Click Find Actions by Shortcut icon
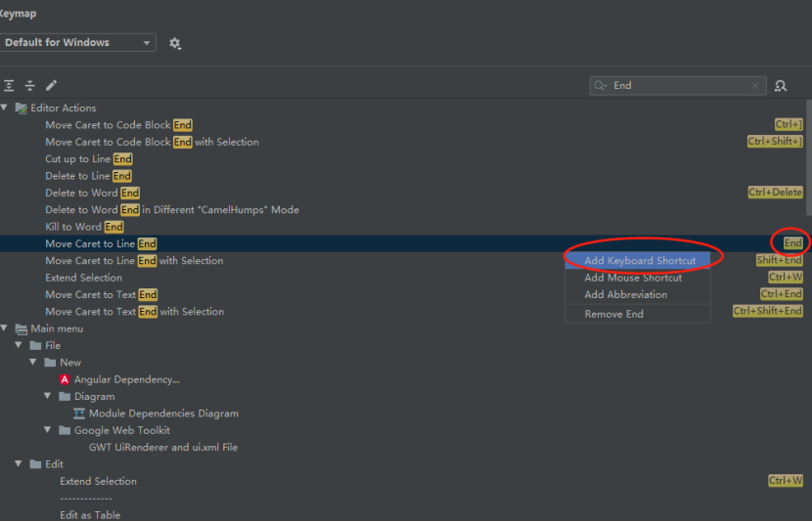812x522 pixels. (781, 86)
